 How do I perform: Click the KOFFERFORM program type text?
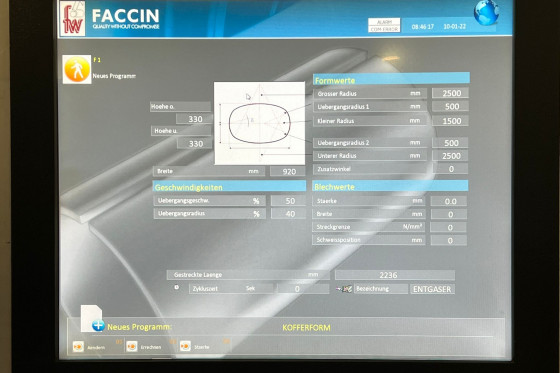pyautogui.click(x=306, y=328)
